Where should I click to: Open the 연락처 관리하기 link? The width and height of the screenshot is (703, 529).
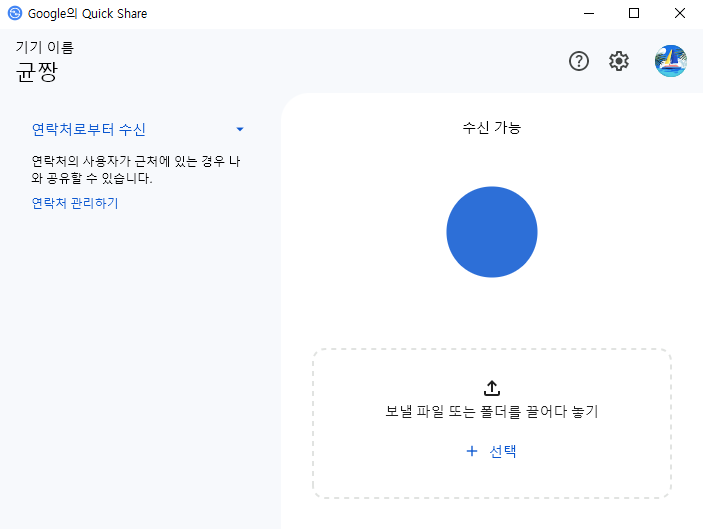pyautogui.click(x=75, y=203)
